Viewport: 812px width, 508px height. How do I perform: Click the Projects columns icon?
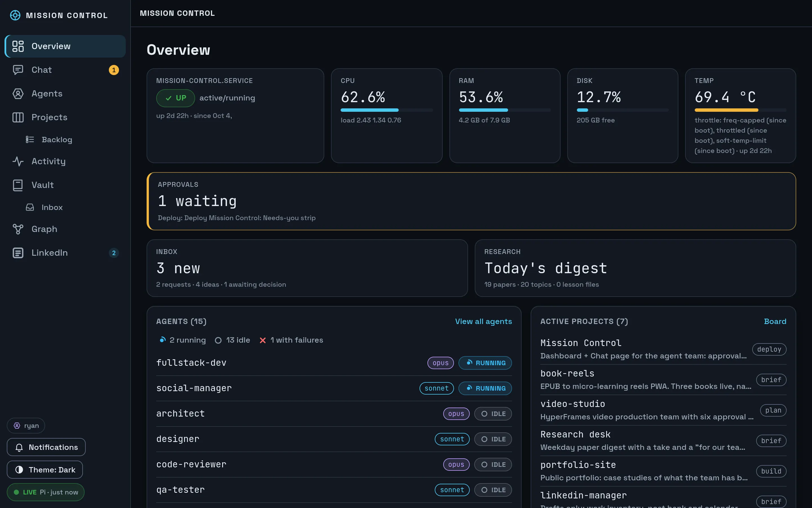pyautogui.click(x=18, y=117)
